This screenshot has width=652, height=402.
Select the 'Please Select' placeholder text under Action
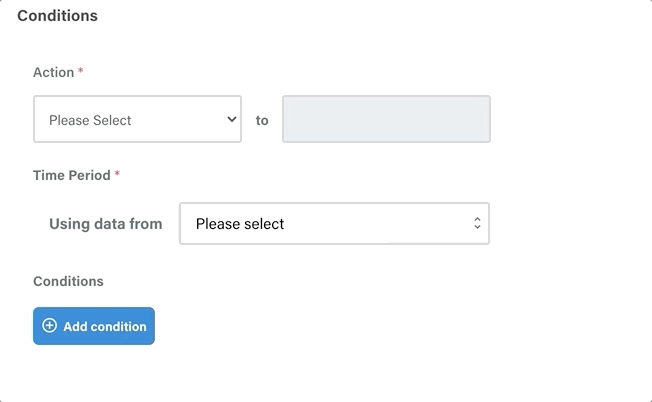tap(90, 121)
